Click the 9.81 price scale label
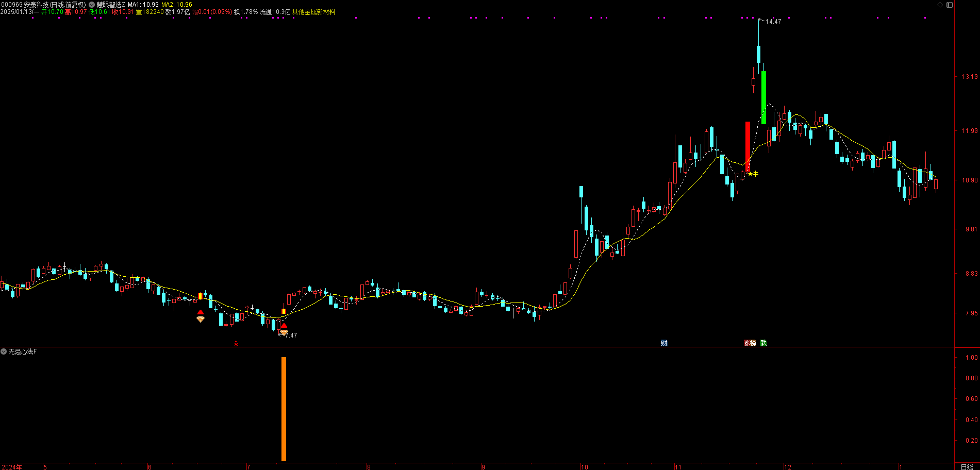The width and height of the screenshot is (980, 470). point(971,229)
